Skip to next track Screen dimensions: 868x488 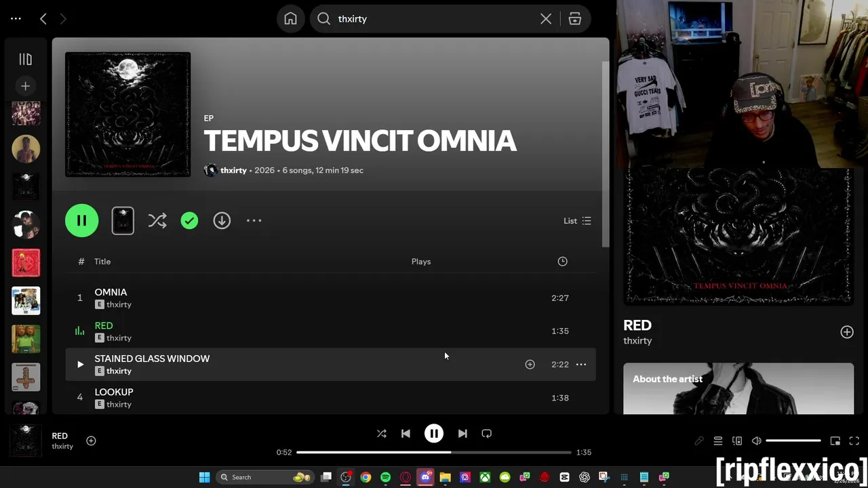(x=462, y=434)
